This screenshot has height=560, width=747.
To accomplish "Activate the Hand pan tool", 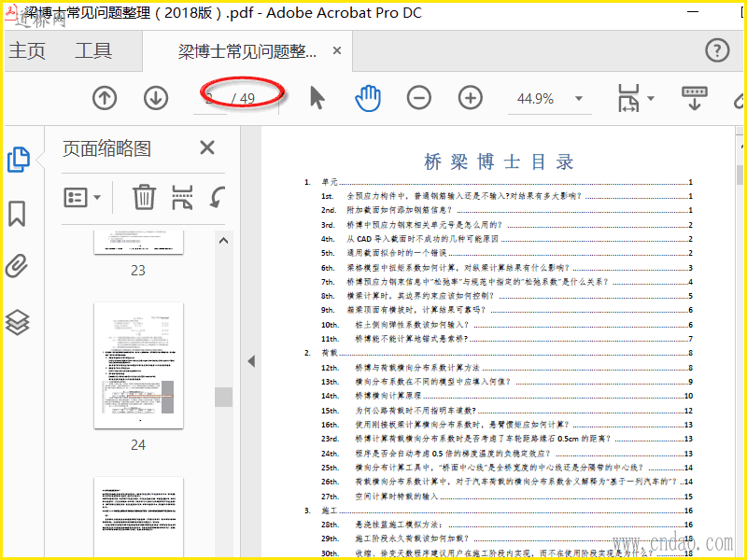I will tap(368, 98).
